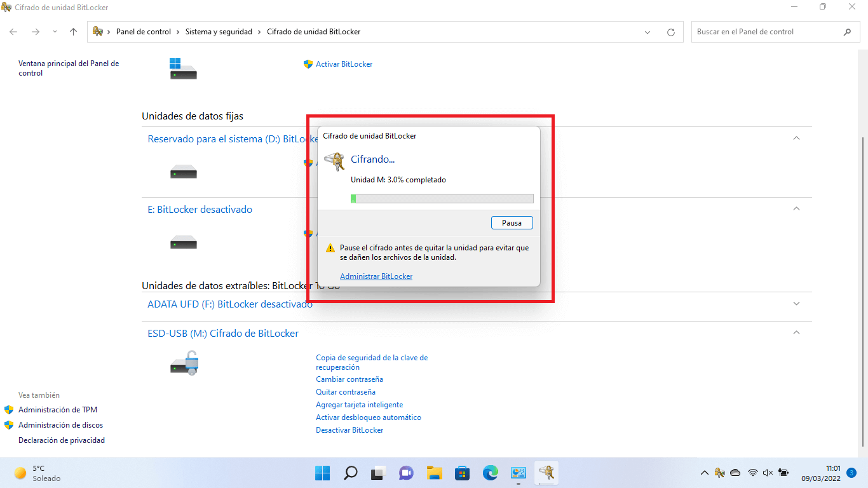Collapse the E: drive section chevron
Screen dimensions: 868x488
point(796,209)
